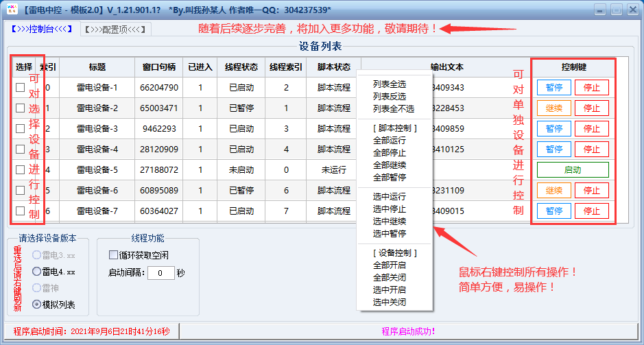Open the 配置项 tab
This screenshot has height=345, width=644.
coord(115,29)
